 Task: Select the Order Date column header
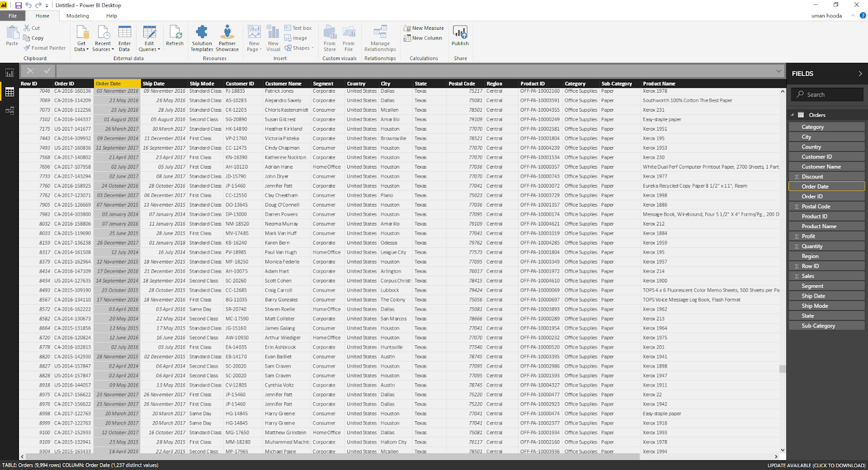[x=117, y=83]
